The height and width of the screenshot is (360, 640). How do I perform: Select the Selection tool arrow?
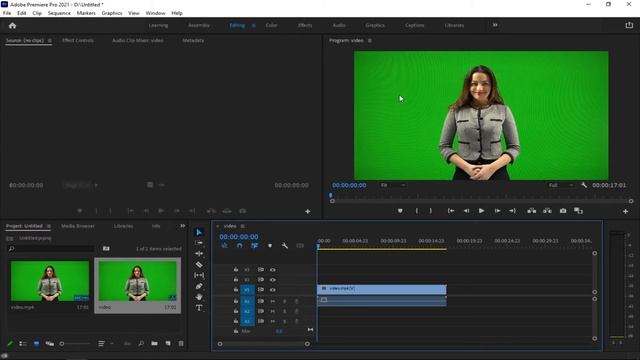[x=199, y=232]
